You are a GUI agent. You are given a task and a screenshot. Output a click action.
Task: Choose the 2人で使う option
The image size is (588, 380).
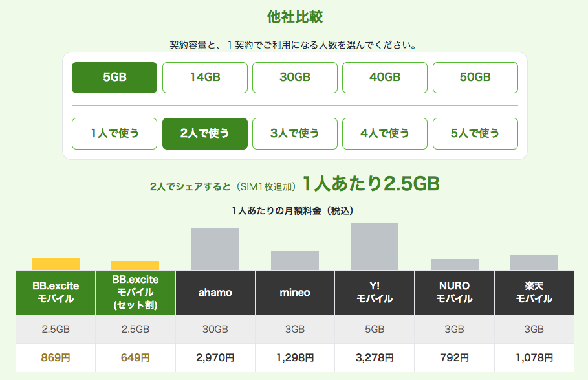[205, 133]
